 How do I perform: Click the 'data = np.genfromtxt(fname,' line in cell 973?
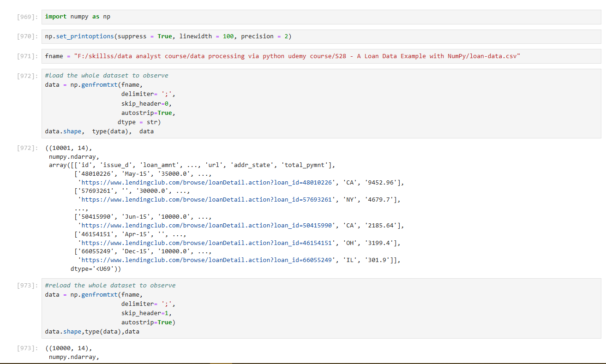94,295
